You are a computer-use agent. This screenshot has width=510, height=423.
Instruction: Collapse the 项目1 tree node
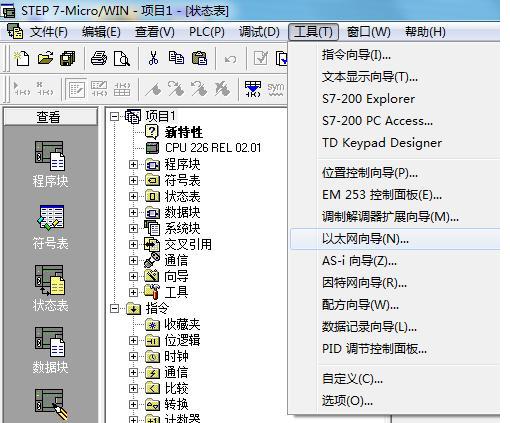(x=114, y=116)
